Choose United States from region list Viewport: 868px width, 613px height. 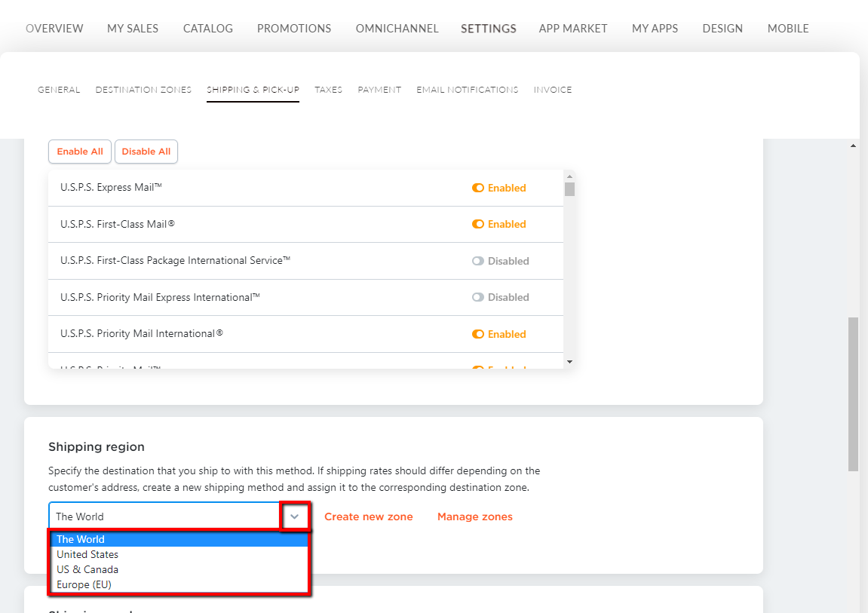179,554
